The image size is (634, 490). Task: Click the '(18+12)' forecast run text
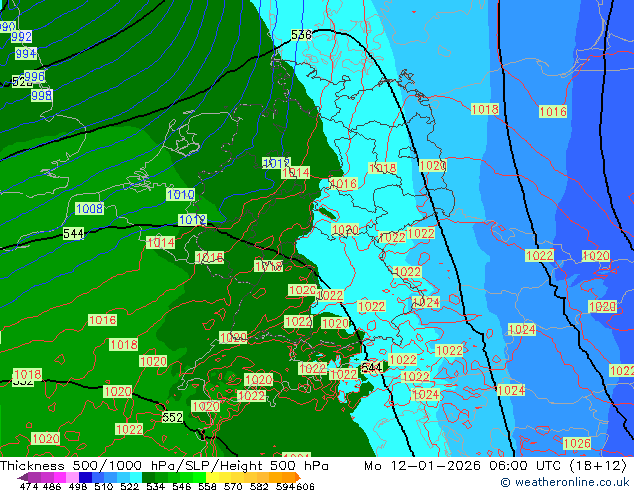tap(598, 466)
